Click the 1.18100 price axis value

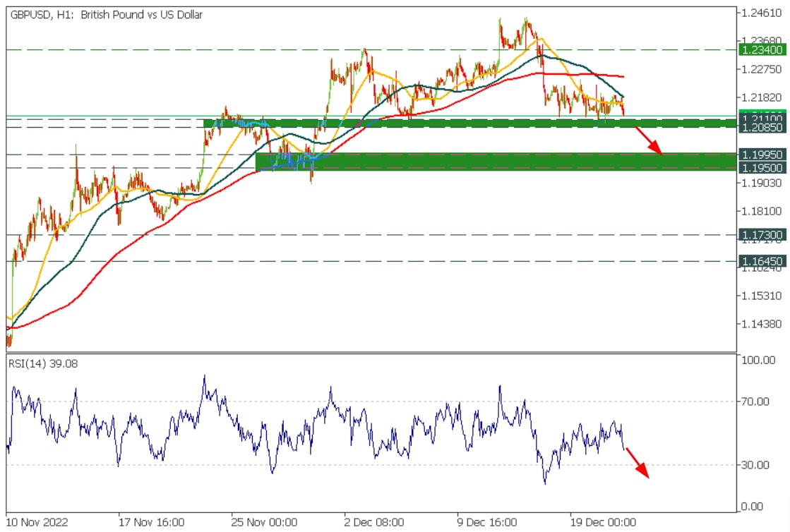tap(761, 212)
